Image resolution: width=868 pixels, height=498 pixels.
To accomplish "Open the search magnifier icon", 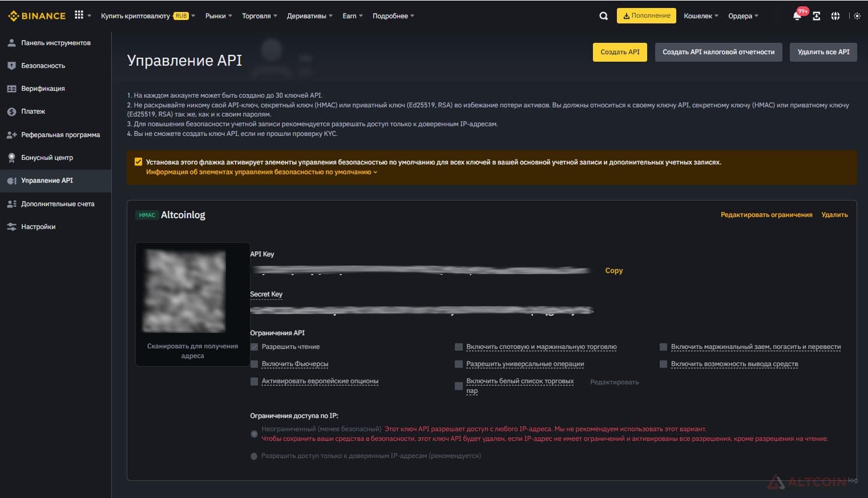I will tap(604, 16).
